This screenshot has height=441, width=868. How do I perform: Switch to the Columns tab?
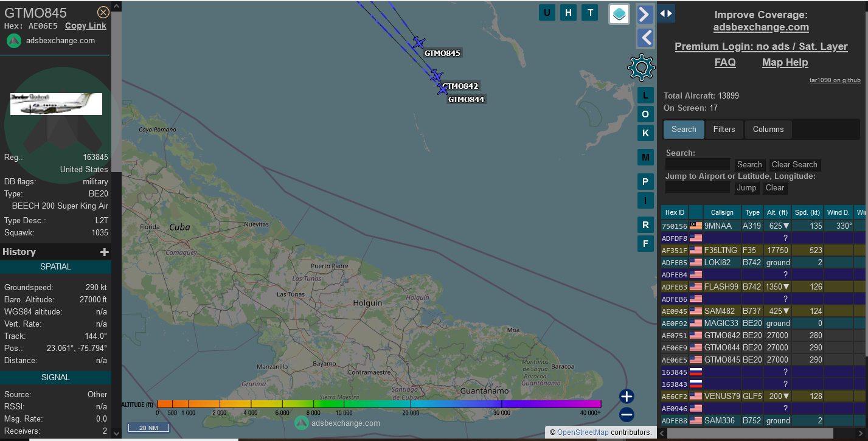click(768, 129)
